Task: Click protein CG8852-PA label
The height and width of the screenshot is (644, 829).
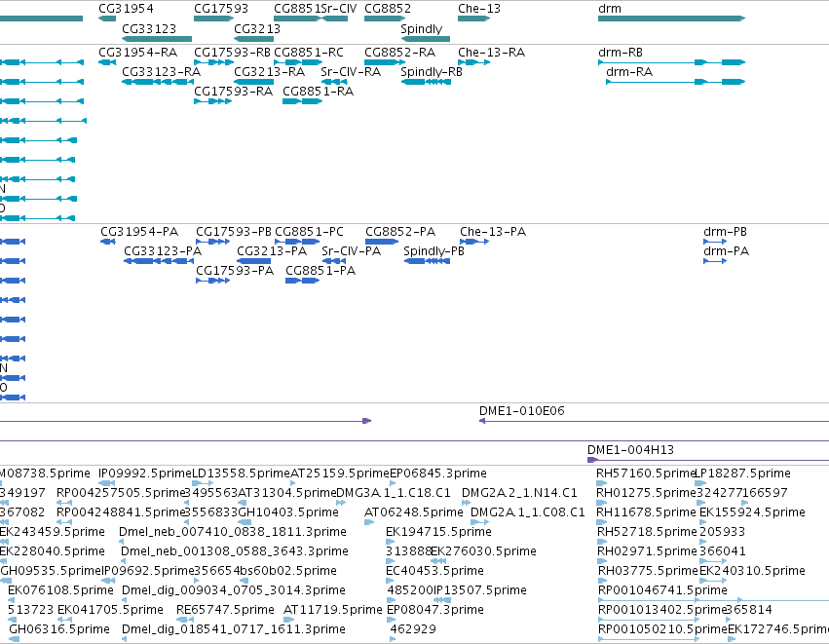Action: (400, 232)
